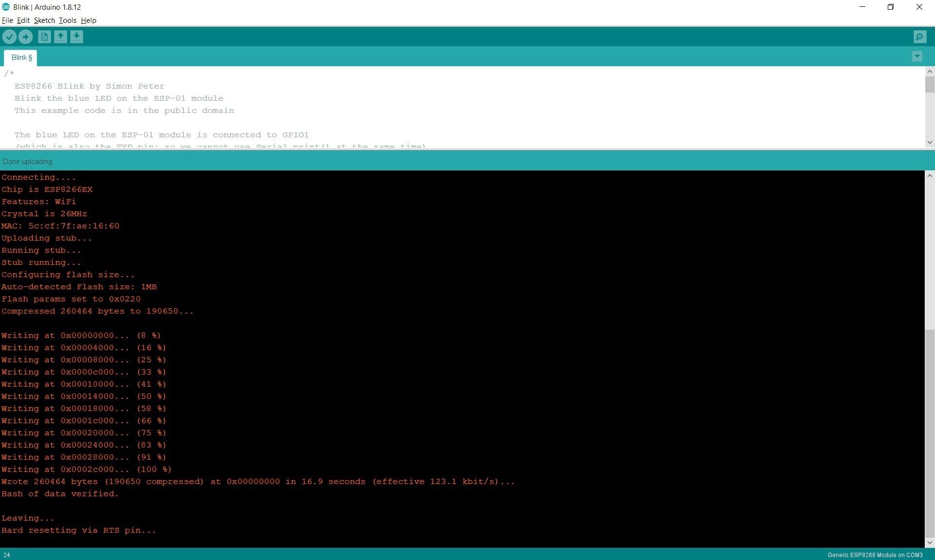
Task: Open the Sketch menu
Action: coord(44,20)
